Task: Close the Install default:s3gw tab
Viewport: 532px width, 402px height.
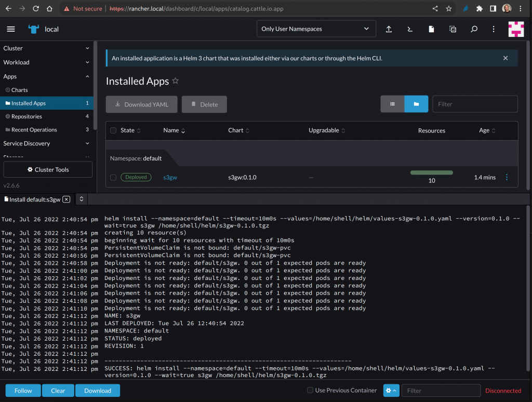Action: point(66,199)
